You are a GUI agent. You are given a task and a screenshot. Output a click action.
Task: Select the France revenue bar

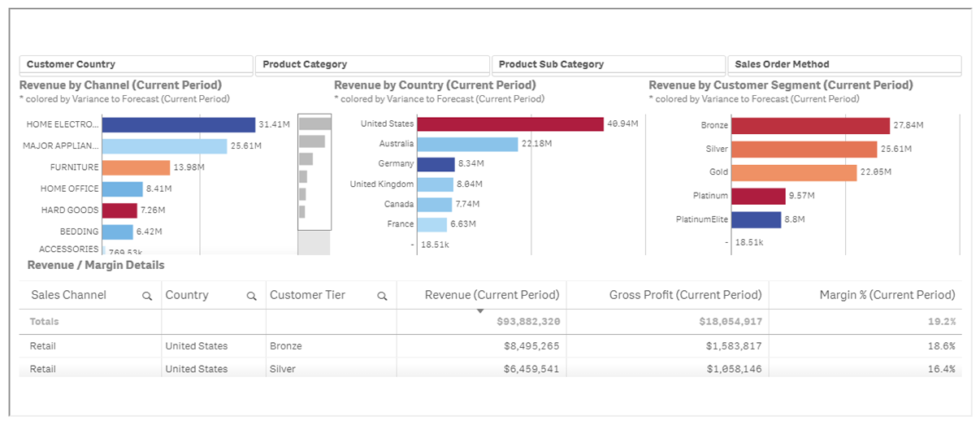coord(432,224)
